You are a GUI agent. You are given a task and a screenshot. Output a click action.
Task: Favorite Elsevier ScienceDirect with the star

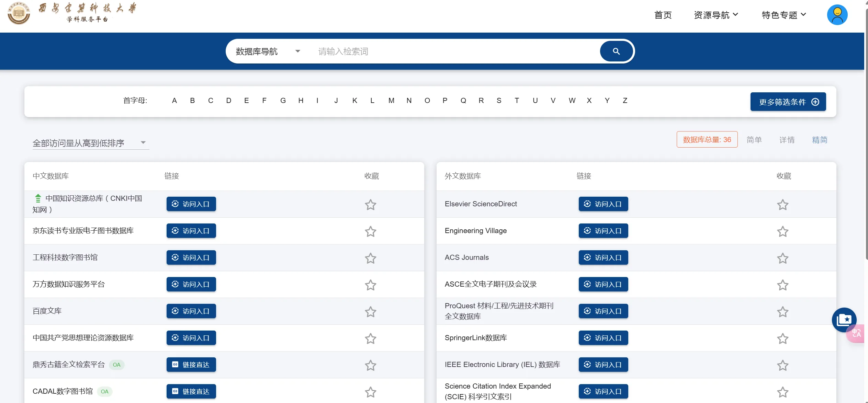point(782,205)
